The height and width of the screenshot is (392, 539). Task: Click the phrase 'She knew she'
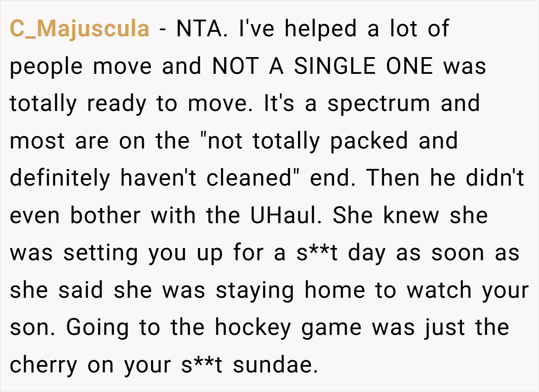tap(410, 215)
